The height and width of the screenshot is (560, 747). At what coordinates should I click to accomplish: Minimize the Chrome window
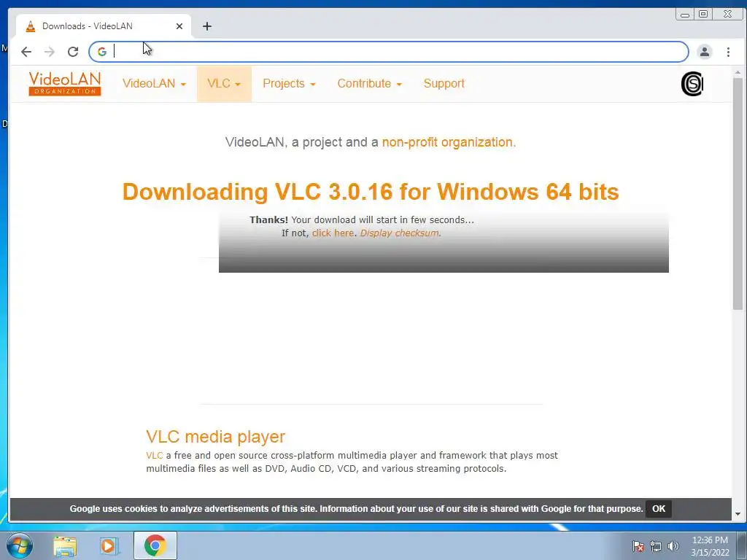[x=684, y=15]
